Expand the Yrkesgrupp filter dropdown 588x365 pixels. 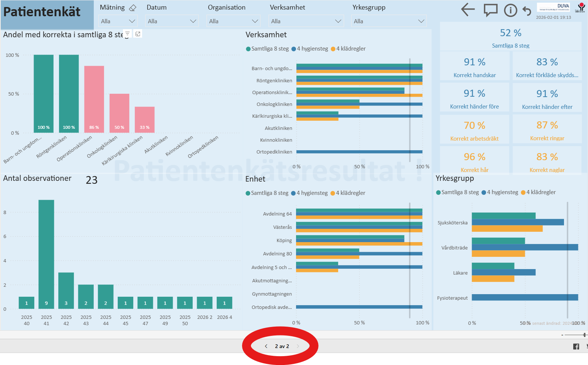(x=389, y=21)
